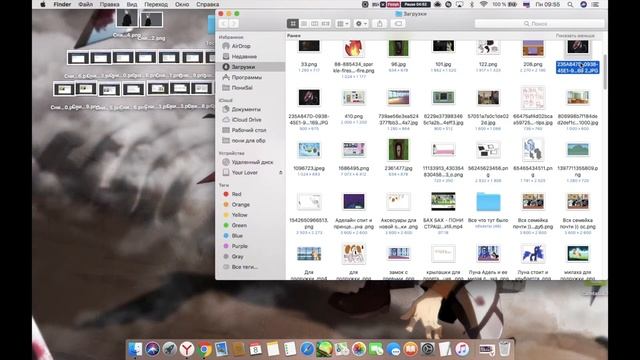
Task: Open Spotlight search in menu bar
Action: pos(570,4)
